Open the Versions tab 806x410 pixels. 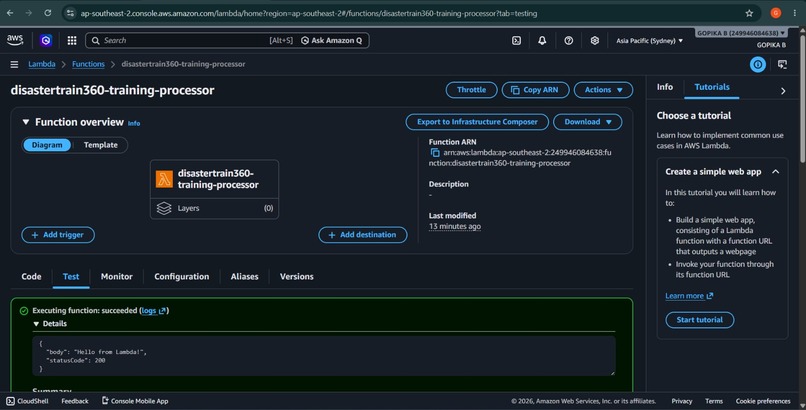click(x=297, y=276)
